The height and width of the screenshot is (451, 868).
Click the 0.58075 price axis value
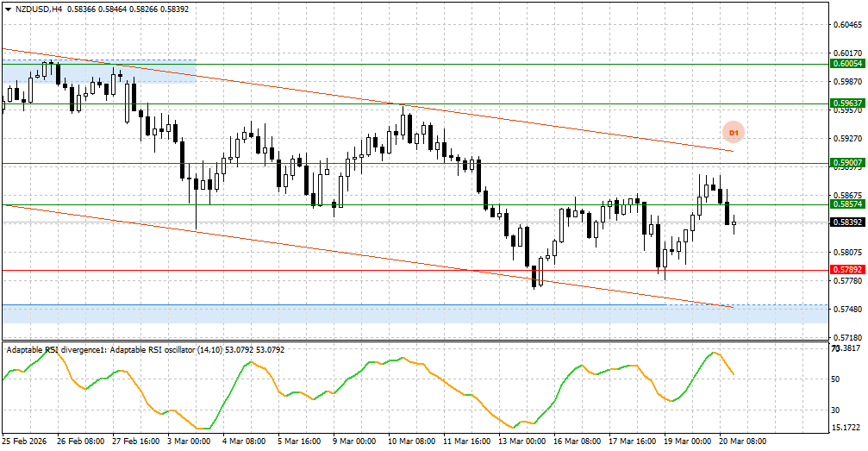[x=847, y=252]
